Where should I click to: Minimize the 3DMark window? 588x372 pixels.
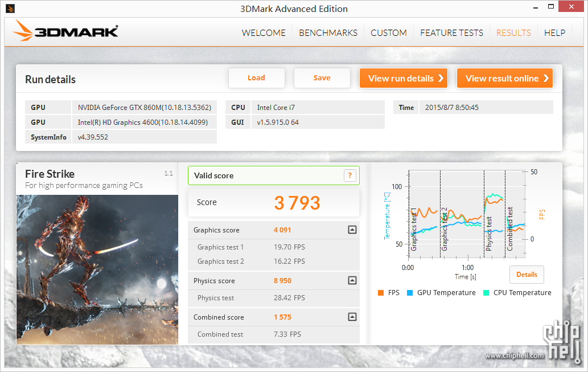pos(534,7)
